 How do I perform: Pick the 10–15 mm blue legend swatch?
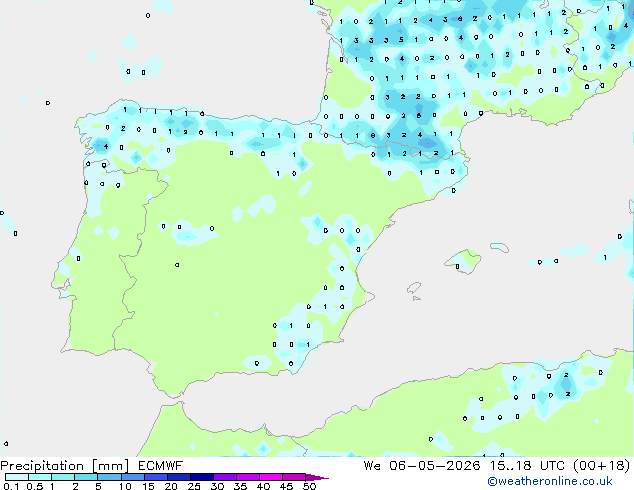[132, 477]
